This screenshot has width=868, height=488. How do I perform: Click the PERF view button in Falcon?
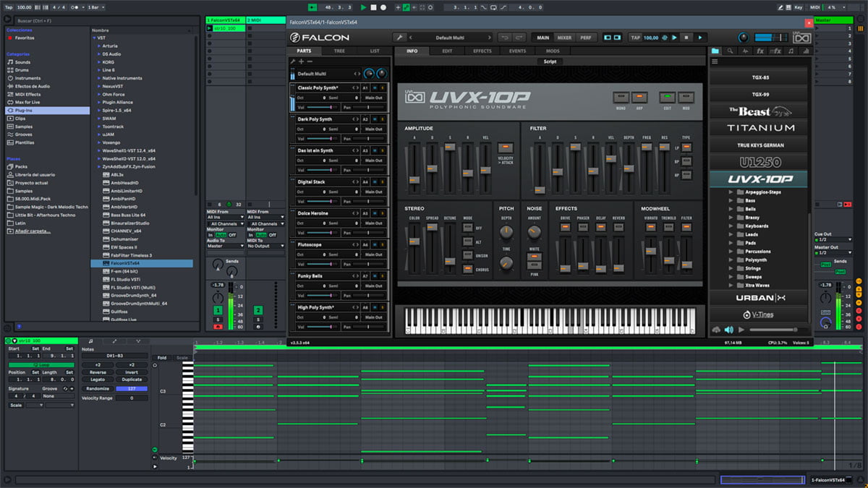pyautogui.click(x=585, y=38)
